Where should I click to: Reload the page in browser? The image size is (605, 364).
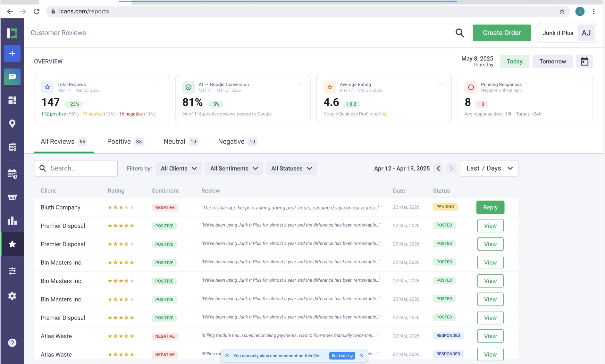[37, 12]
